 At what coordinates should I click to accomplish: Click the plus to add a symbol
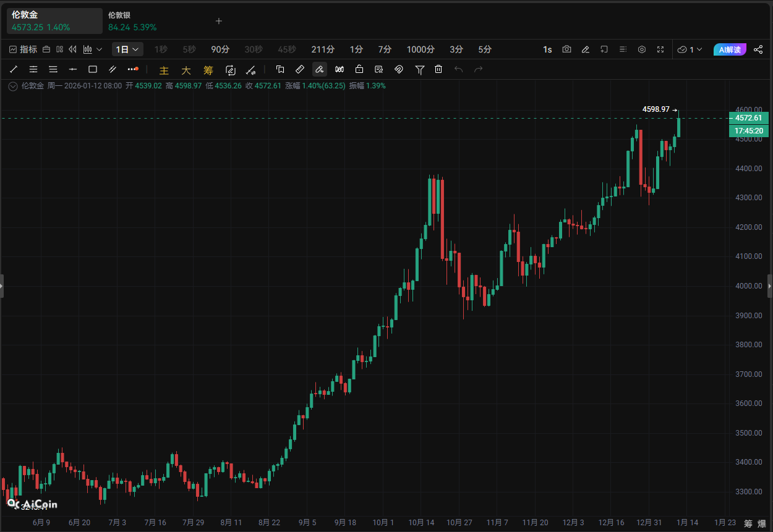point(219,21)
